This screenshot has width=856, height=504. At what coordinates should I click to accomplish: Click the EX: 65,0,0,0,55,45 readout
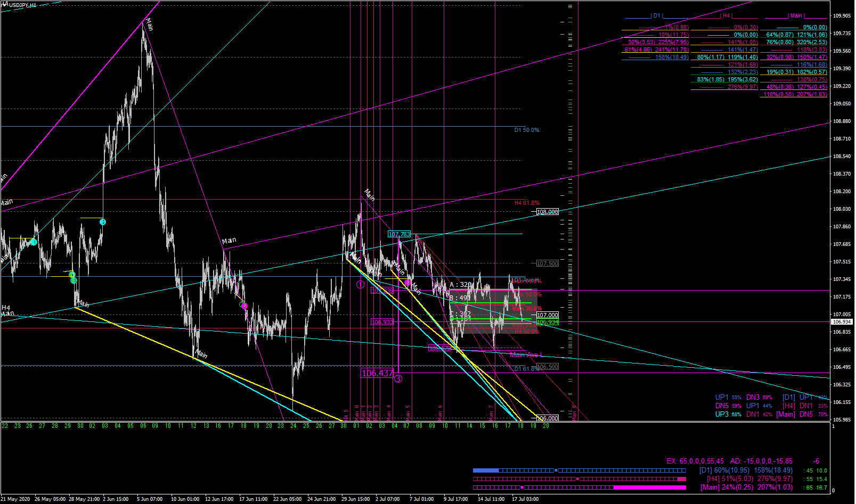(x=696, y=461)
